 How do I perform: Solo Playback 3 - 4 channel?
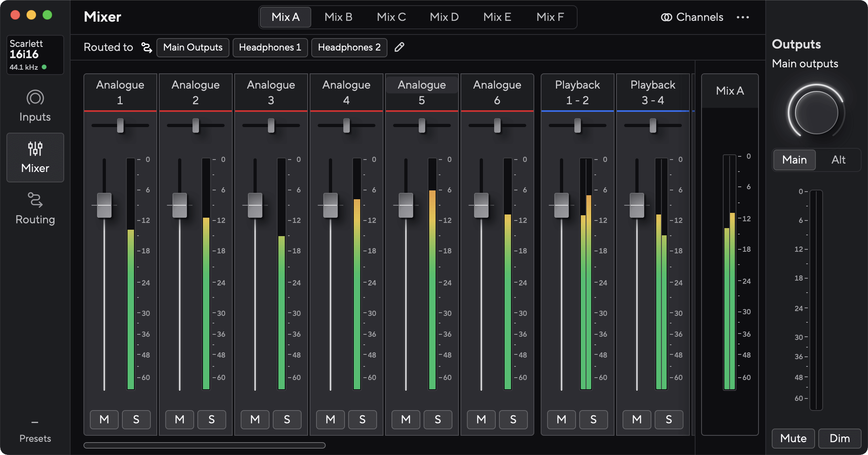669,420
